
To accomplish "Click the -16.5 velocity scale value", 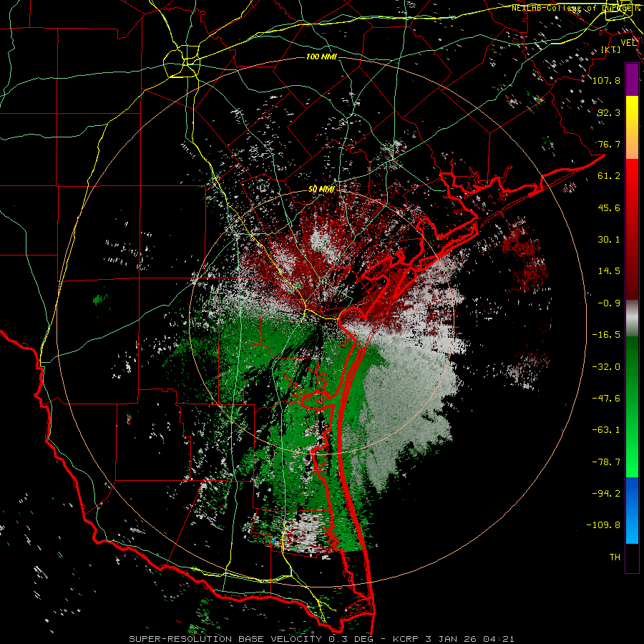I will pyautogui.click(x=606, y=335).
